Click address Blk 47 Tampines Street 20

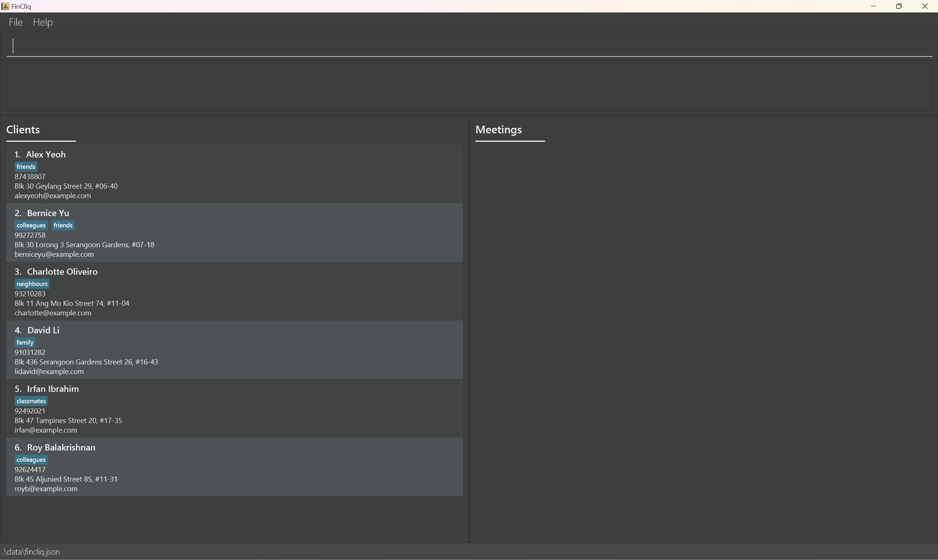pyautogui.click(x=68, y=420)
